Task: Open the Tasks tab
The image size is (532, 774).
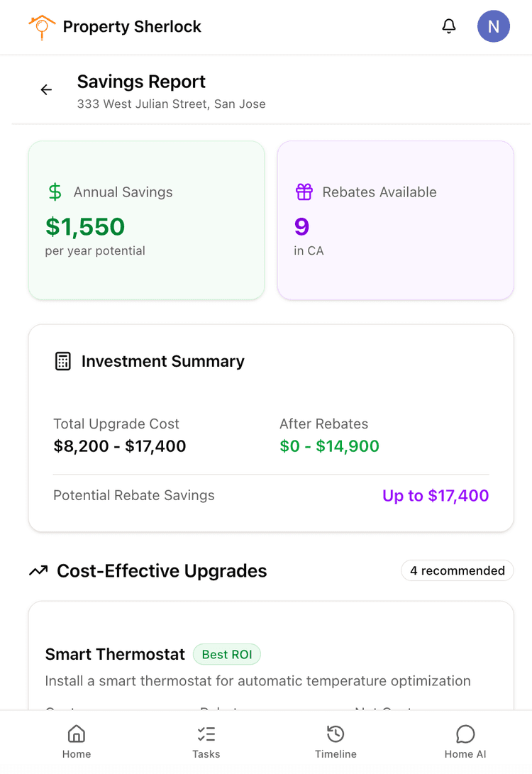Action: tap(206, 741)
